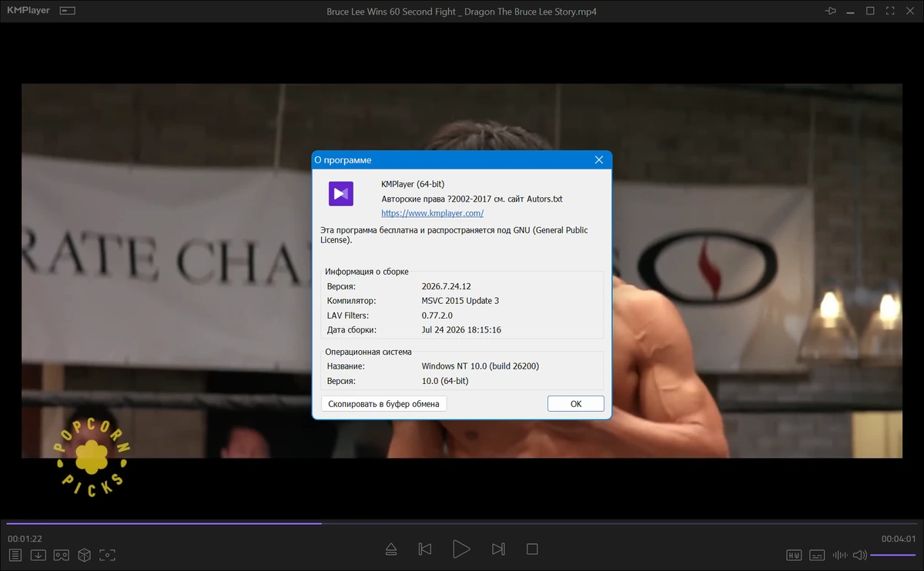Screen dimensions: 924x571
Task: Click Скопировать в буфер обмена button
Action: click(383, 403)
